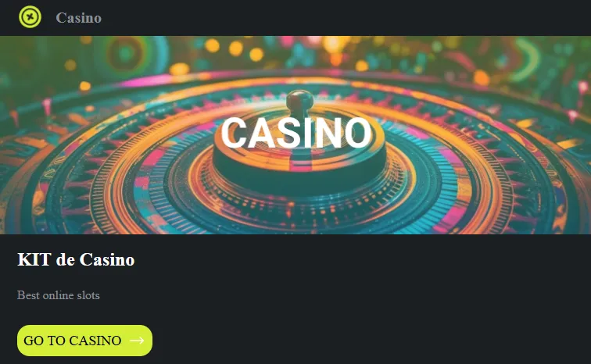Image resolution: width=591 pixels, height=364 pixels.
Task: Click the word slots in the subtitle
Action: (88, 295)
